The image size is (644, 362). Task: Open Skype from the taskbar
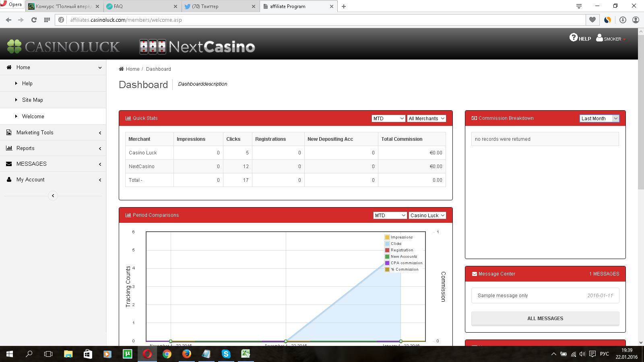226,354
